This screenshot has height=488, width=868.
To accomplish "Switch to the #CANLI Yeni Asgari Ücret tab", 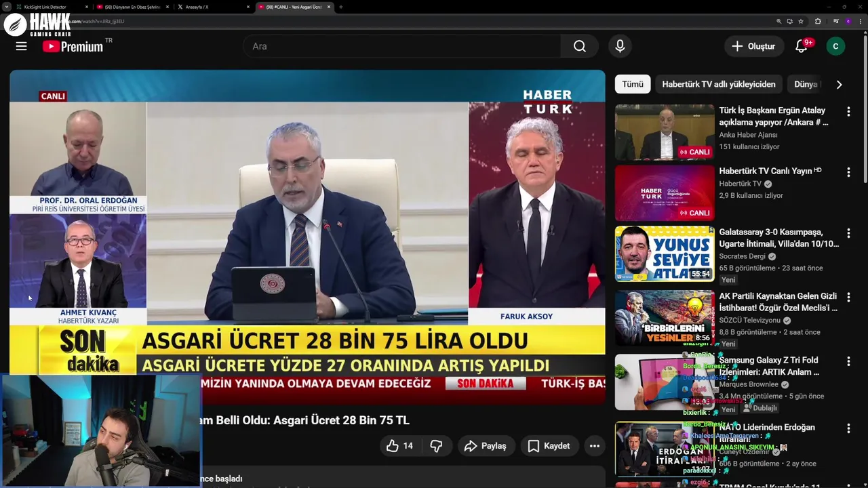I will [294, 7].
